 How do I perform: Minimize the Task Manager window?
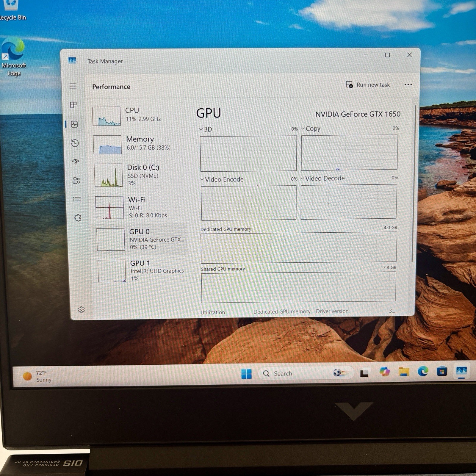pyautogui.click(x=366, y=55)
